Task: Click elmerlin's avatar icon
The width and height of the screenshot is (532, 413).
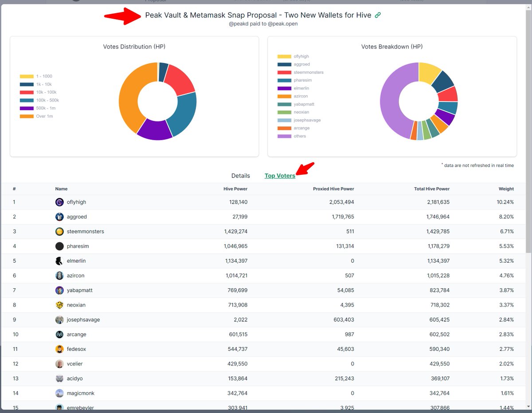Action: click(59, 261)
